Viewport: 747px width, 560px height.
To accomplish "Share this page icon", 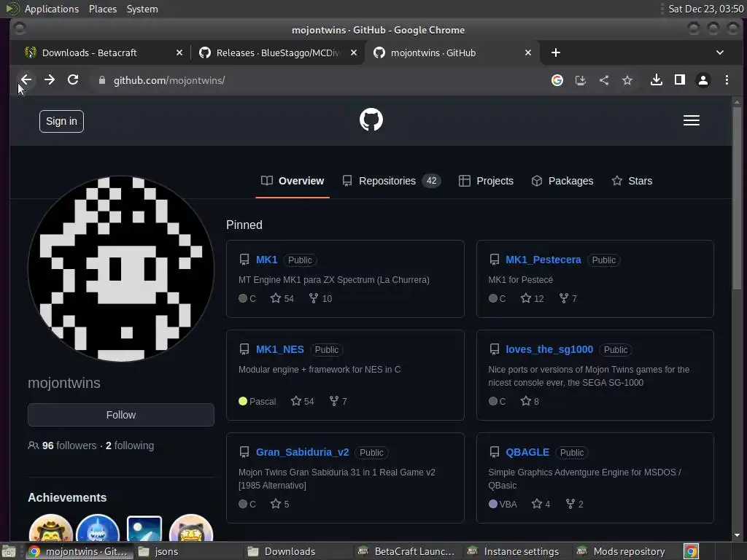I will tap(604, 80).
